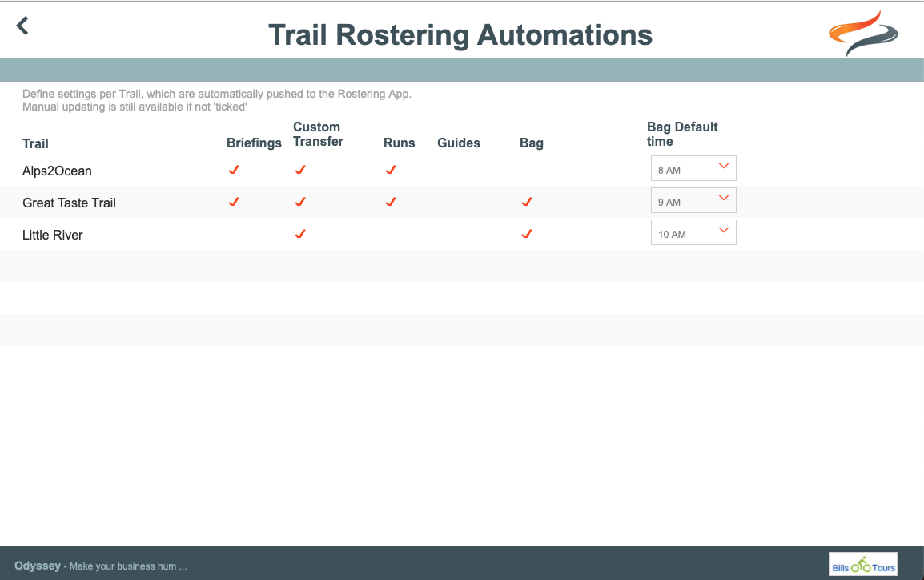Untick Runs for Alps2Ocean
924x580 pixels.
390,170
